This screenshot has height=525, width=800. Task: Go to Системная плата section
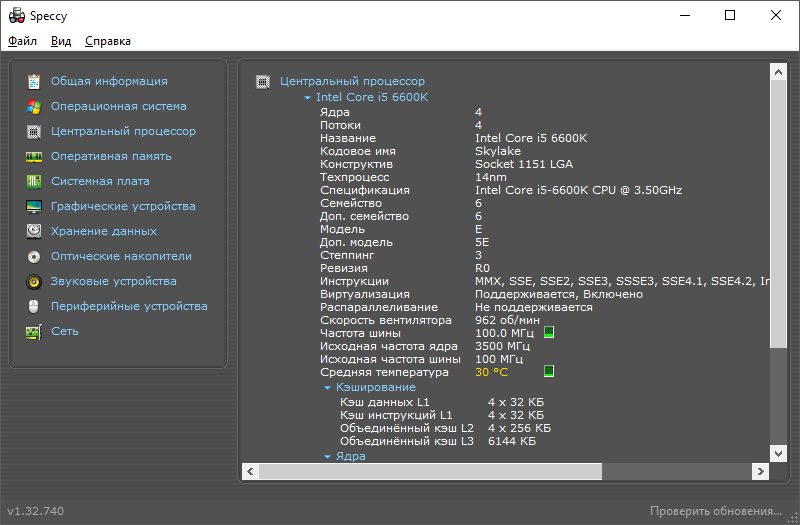coord(101,181)
